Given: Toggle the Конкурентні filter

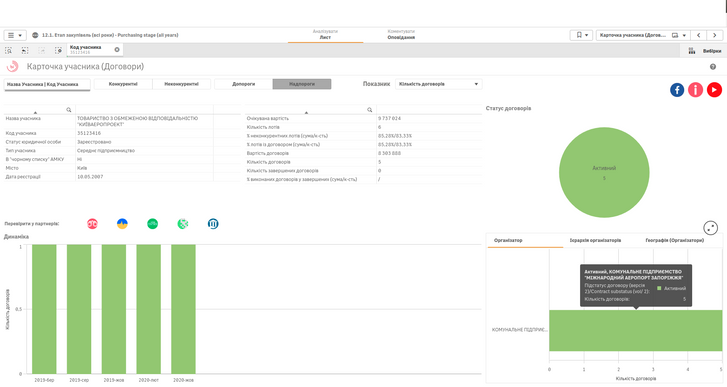Looking at the screenshot, I should pos(123,84).
